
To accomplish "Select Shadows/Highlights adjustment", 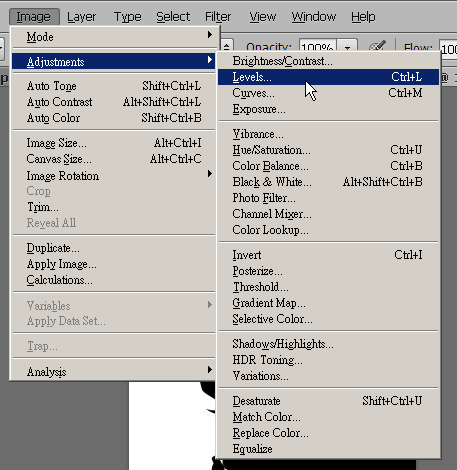I will click(x=328, y=344).
